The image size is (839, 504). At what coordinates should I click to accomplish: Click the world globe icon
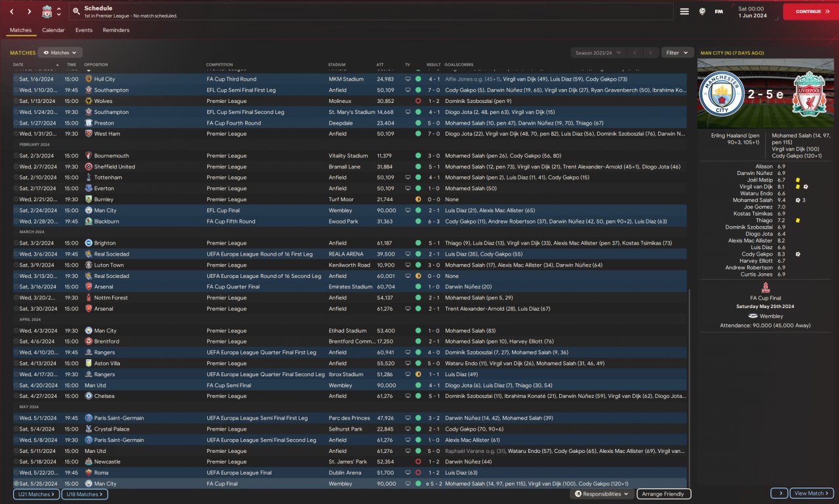[702, 11]
